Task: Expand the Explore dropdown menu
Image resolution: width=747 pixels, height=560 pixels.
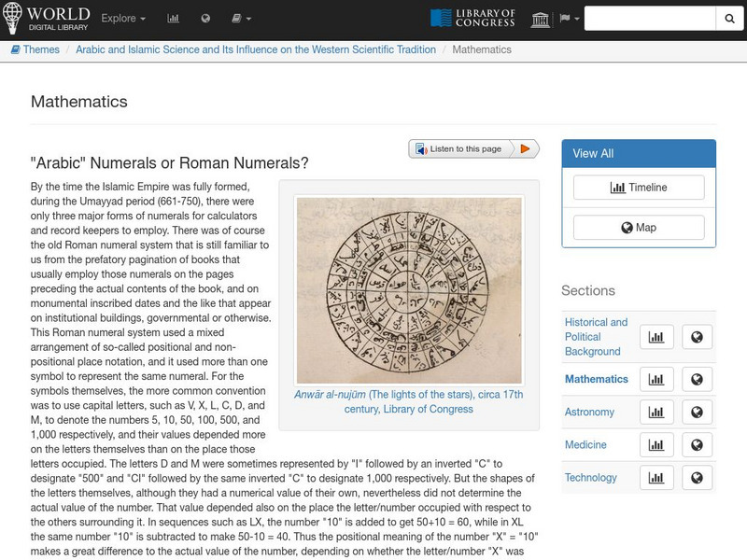Action: click(123, 19)
